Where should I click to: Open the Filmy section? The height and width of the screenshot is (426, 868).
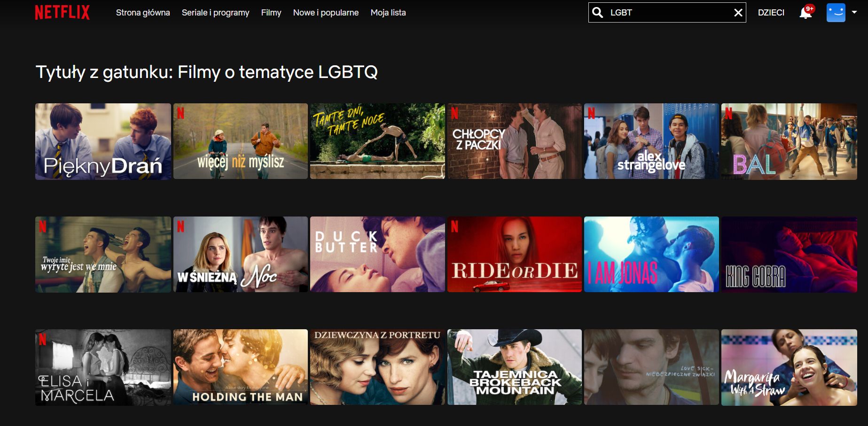click(271, 13)
